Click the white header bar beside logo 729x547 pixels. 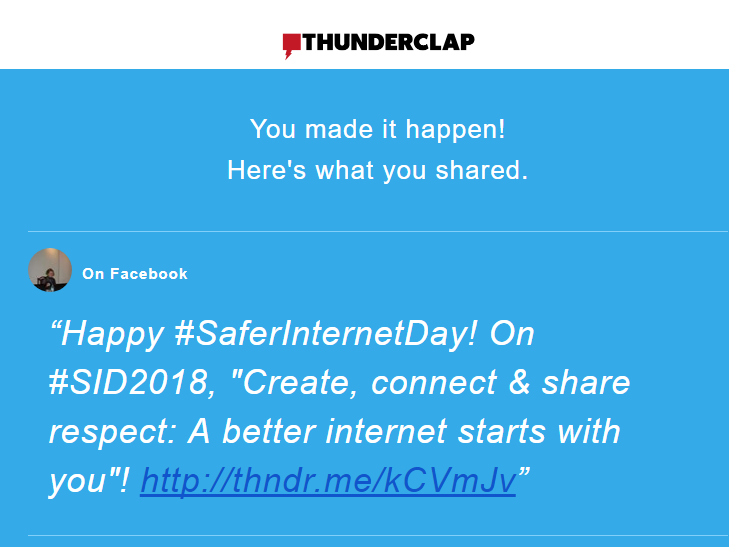click(600, 35)
